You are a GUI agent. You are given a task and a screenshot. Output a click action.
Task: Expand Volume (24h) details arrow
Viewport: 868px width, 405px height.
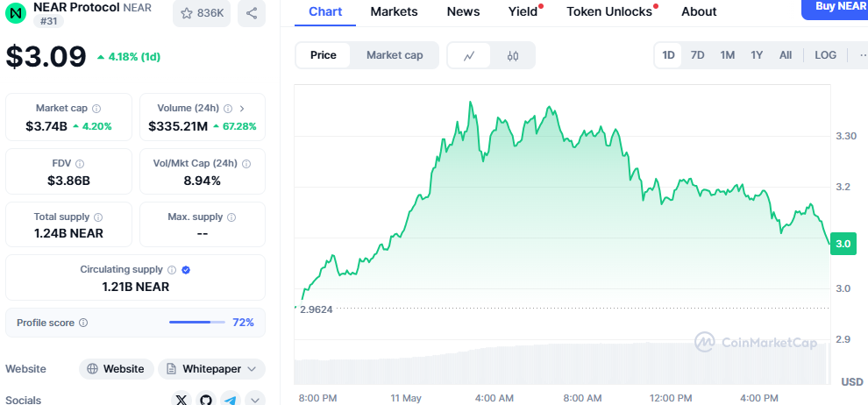(242, 109)
